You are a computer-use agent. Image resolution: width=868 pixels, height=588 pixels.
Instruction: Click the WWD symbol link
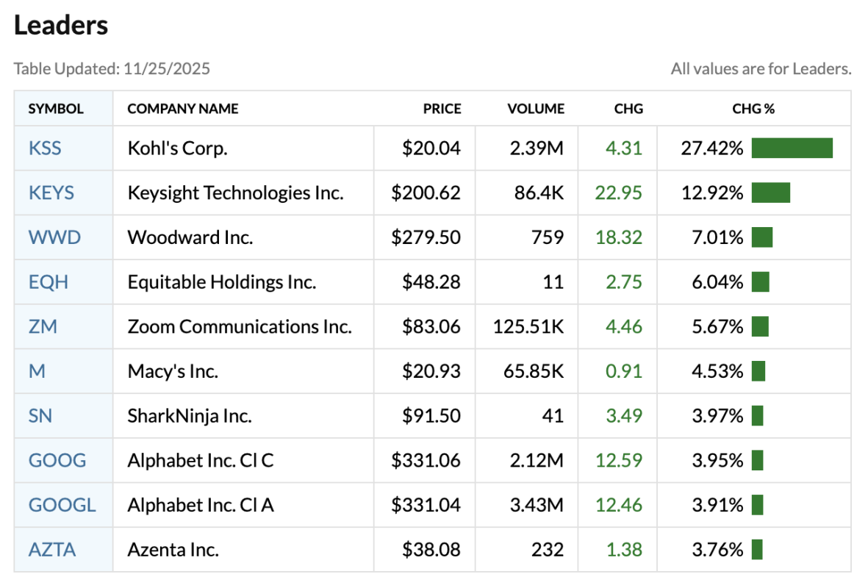click(x=54, y=237)
